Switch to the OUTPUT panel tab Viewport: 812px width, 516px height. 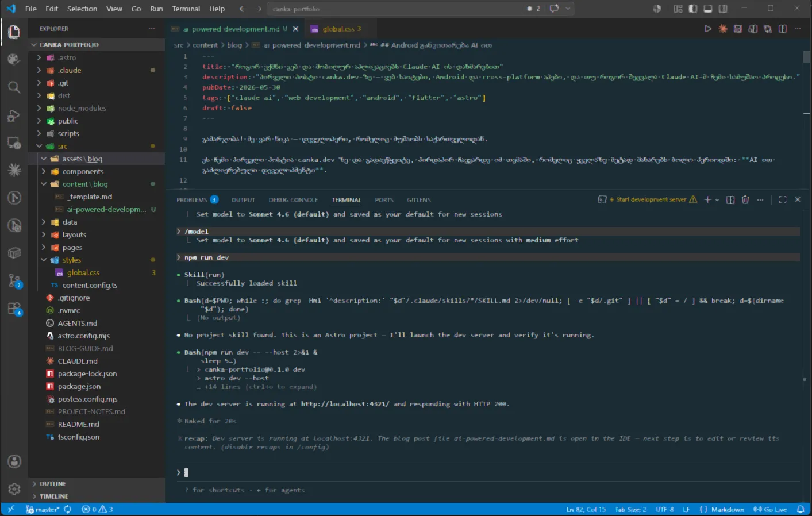pos(243,200)
